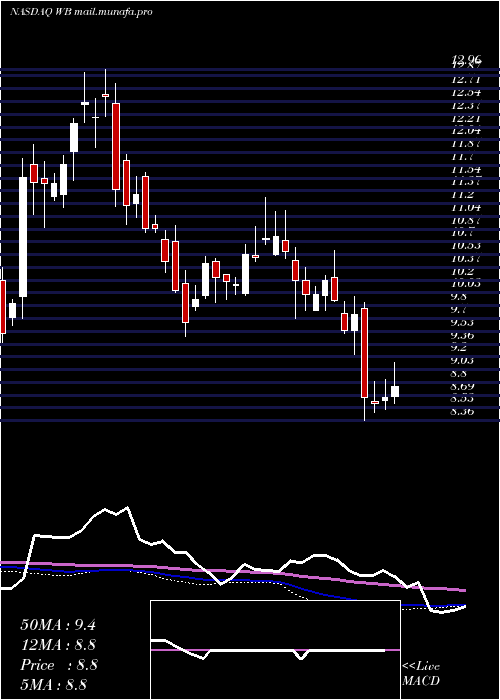Image resolution: width=500 pixels, height=700 pixels.
Task: Click the 5MA : 8.8 reading
Action: click(53, 684)
